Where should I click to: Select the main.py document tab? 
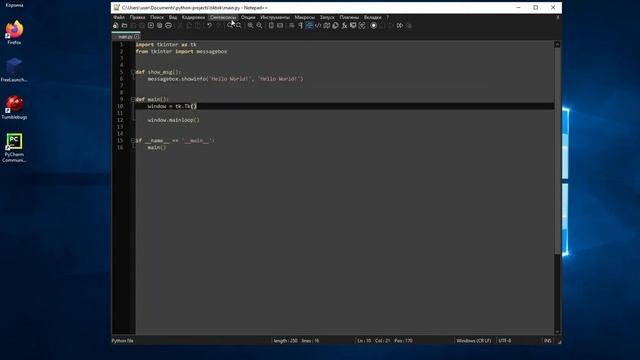click(x=125, y=36)
